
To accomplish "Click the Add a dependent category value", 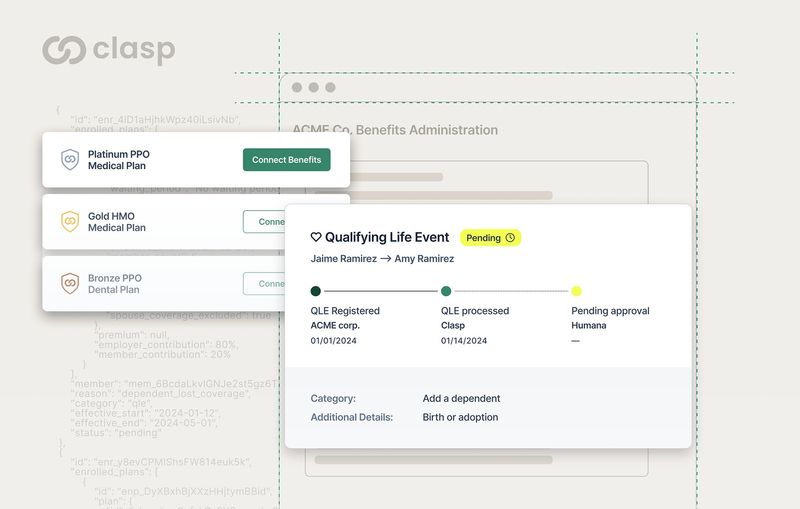I will tap(461, 398).
